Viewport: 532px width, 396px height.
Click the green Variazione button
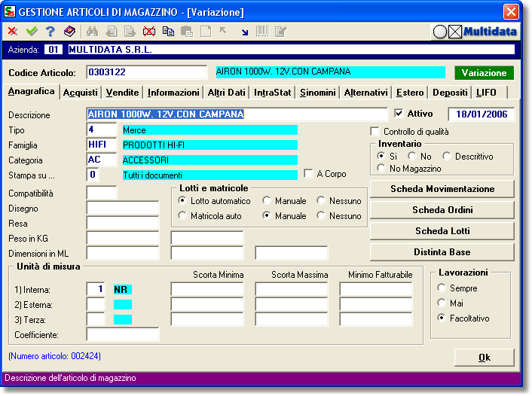(485, 72)
